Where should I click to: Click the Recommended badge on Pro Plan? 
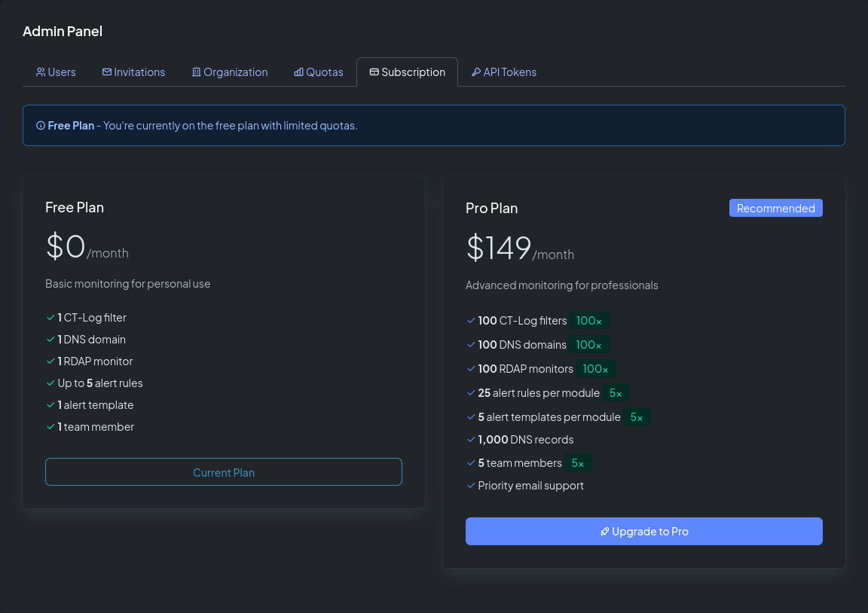click(x=775, y=208)
